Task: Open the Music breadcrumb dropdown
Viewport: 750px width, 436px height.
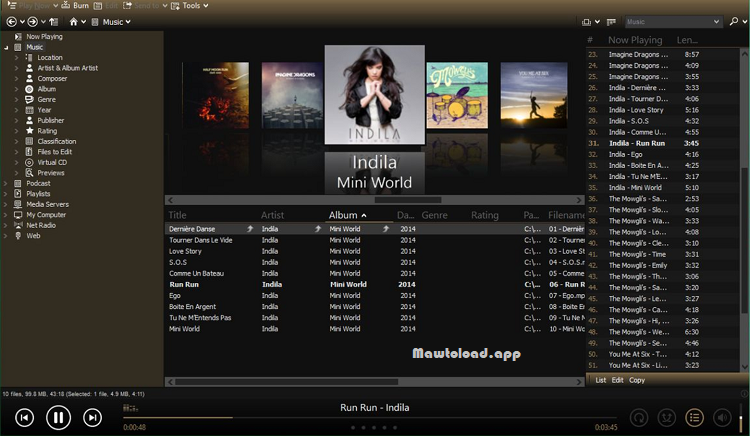Action: 128,22
